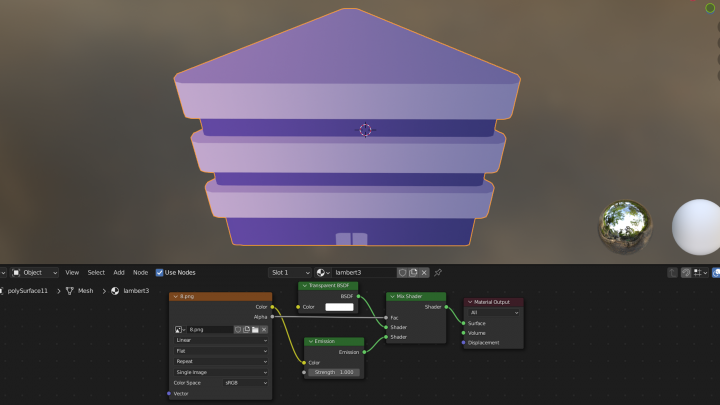Image resolution: width=720 pixels, height=405 pixels.
Task: Open the Add menu in node editor
Action: (119, 273)
